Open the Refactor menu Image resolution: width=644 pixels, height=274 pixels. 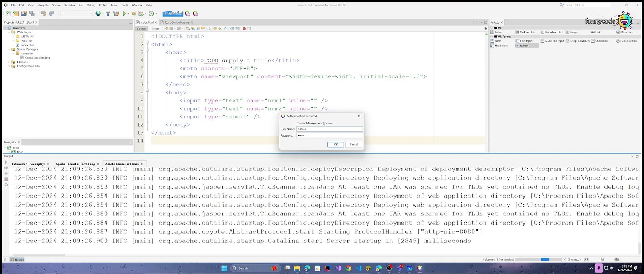pyautogui.click(x=70, y=5)
